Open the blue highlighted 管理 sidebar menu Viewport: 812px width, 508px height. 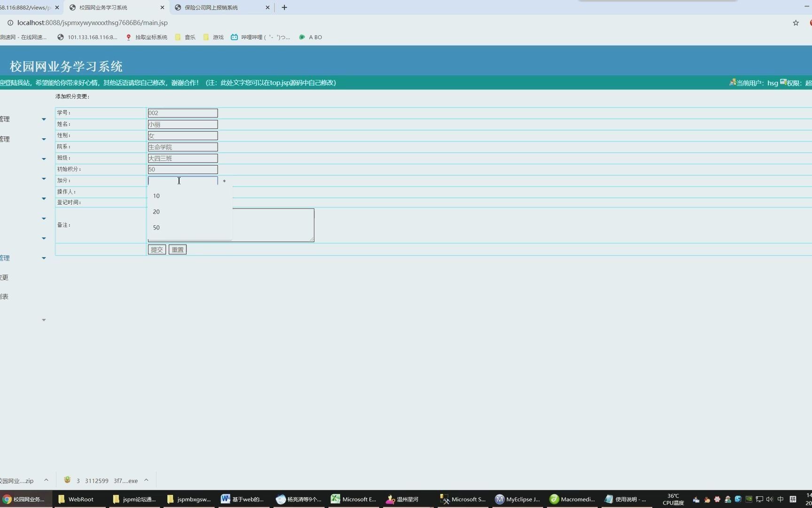pyautogui.click(x=5, y=258)
